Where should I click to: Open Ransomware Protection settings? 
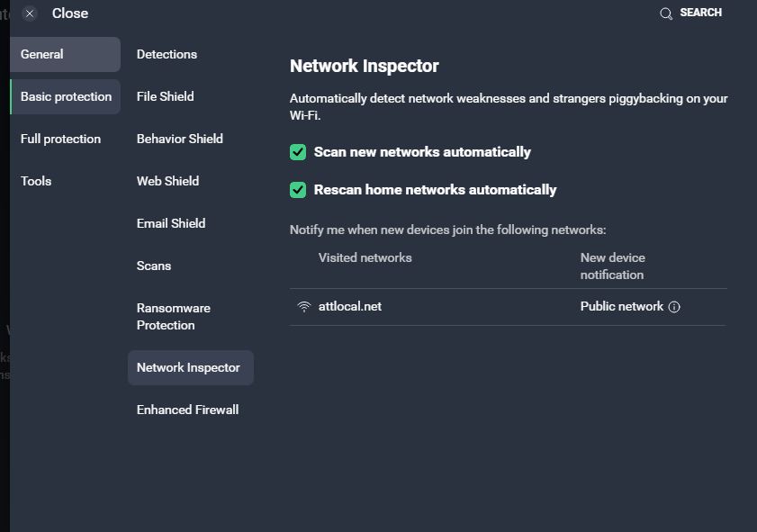(173, 316)
